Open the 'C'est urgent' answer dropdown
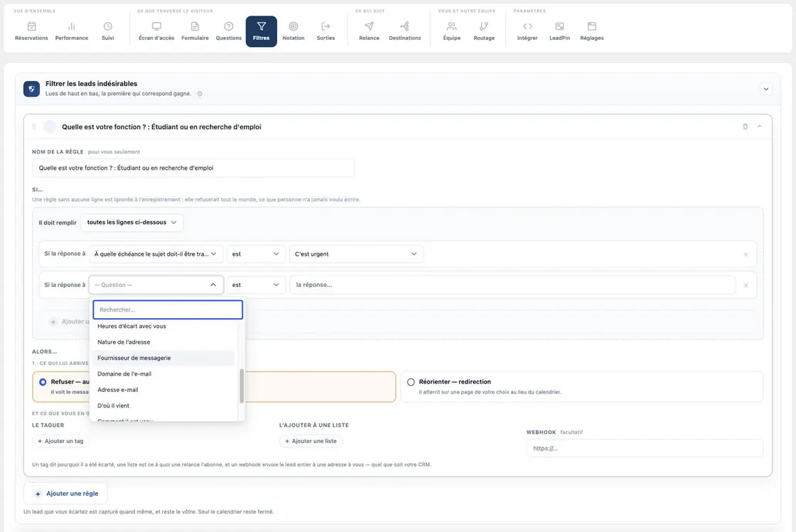The height and width of the screenshot is (532, 796). [356, 254]
